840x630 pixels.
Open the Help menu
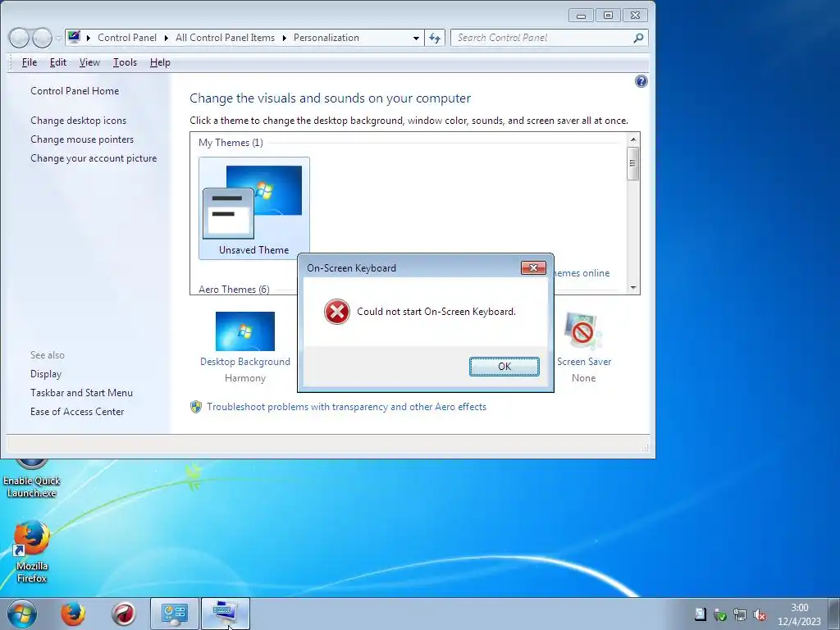click(x=160, y=62)
